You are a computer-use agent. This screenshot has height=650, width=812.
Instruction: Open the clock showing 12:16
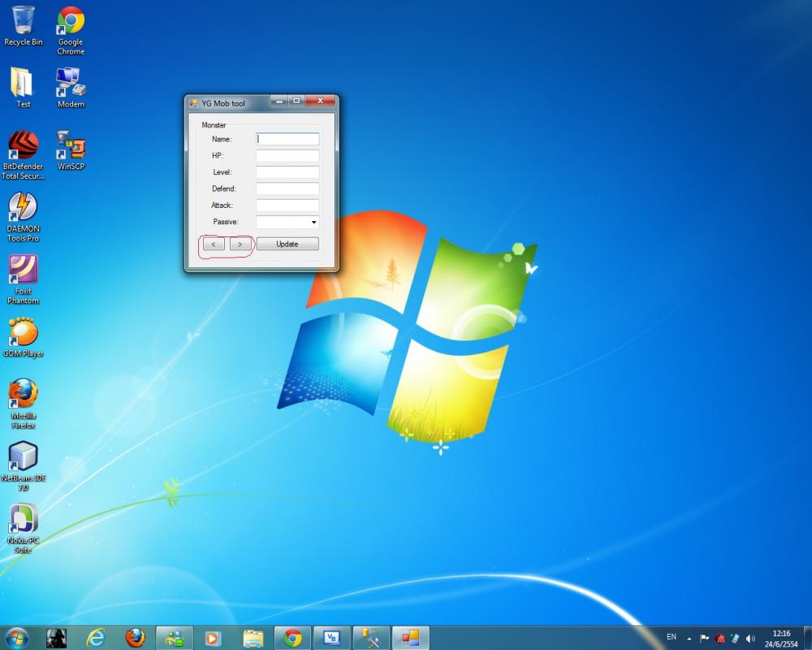781,639
